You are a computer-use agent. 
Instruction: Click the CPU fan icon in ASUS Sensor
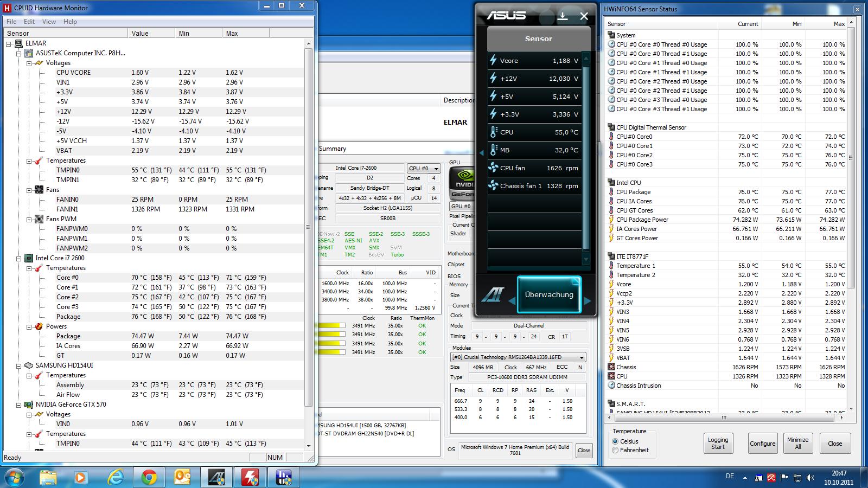click(x=493, y=168)
